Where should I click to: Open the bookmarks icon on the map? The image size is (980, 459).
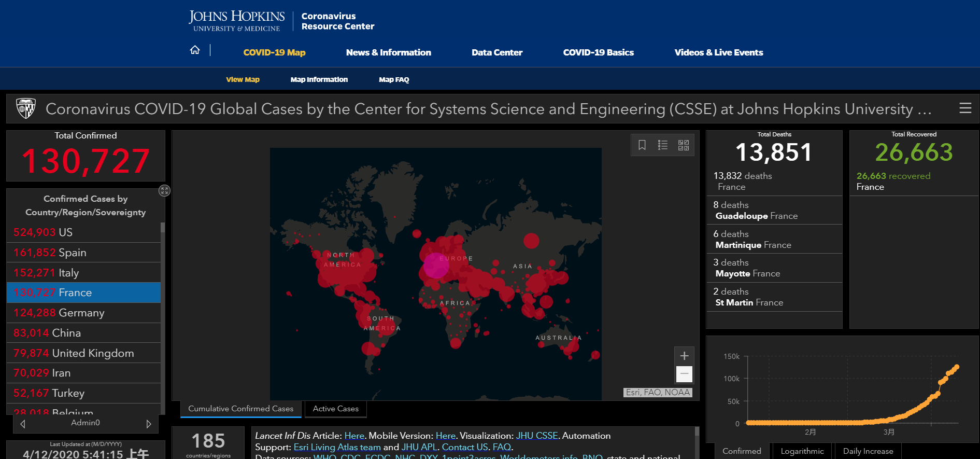click(642, 145)
